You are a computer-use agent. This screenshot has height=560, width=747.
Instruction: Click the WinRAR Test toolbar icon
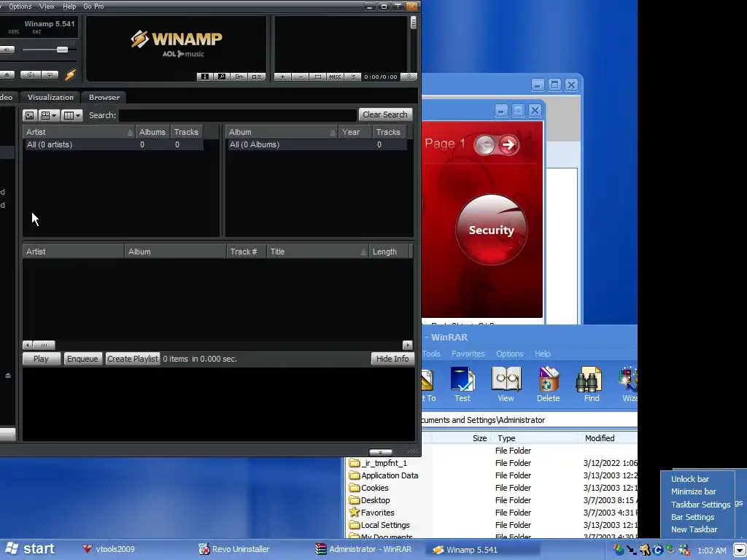pyautogui.click(x=462, y=385)
